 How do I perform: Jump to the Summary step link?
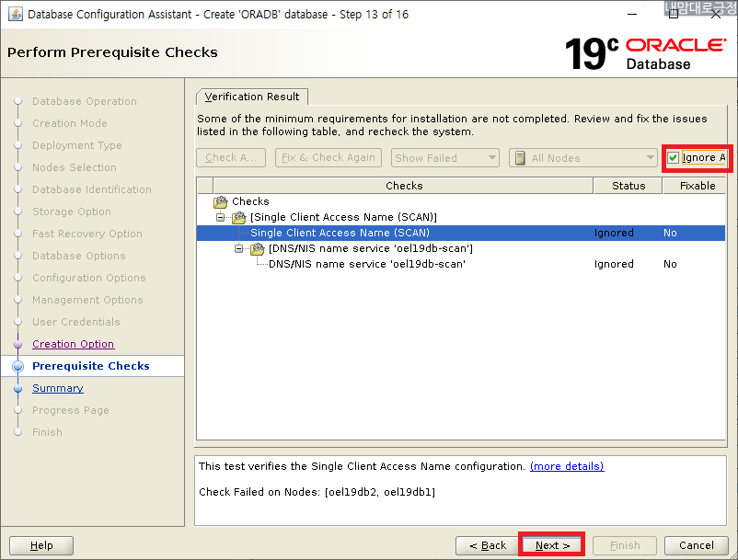tap(58, 388)
